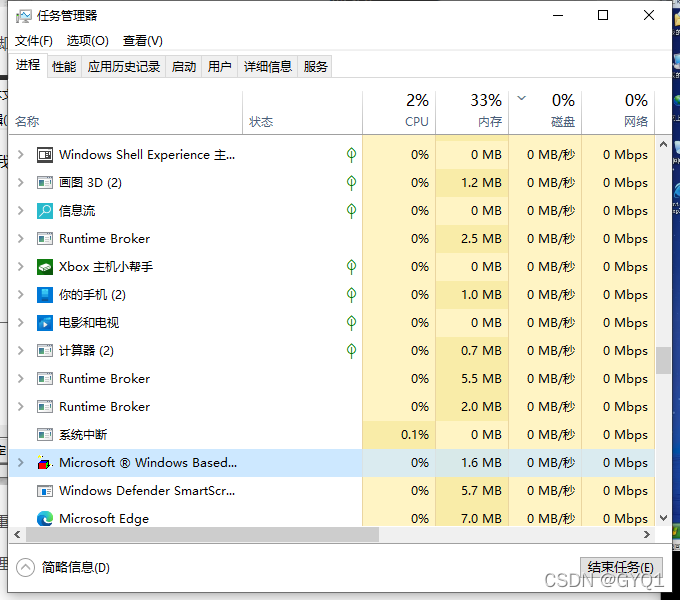The width and height of the screenshot is (680, 600).
Task: Click the vertical scrollbar up arrow
Action: pyautogui.click(x=663, y=144)
